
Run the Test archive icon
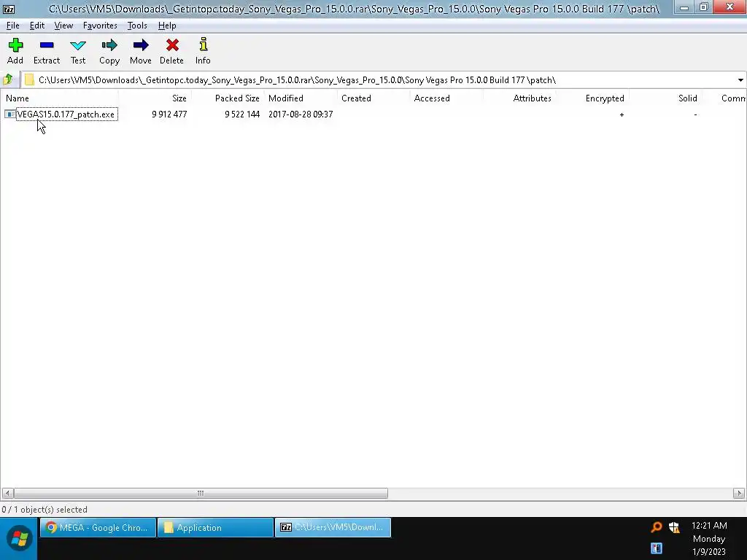pyautogui.click(x=77, y=46)
